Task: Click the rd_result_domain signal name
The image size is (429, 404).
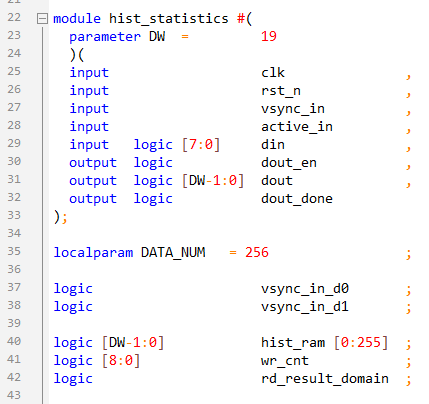Action: click(325, 379)
